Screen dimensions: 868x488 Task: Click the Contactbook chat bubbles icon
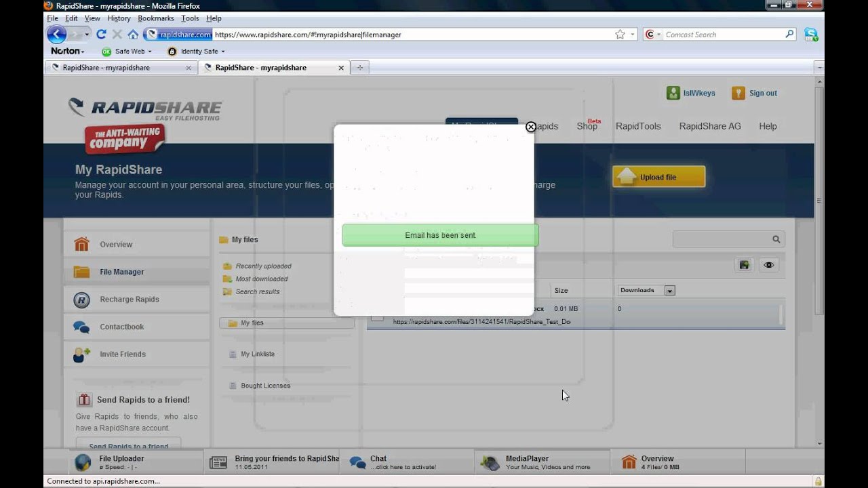81,327
